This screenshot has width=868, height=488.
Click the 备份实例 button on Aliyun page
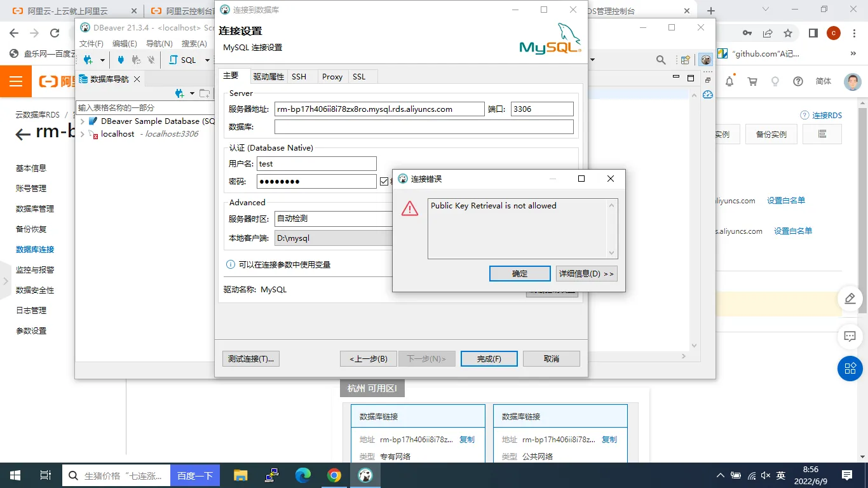pyautogui.click(x=771, y=135)
